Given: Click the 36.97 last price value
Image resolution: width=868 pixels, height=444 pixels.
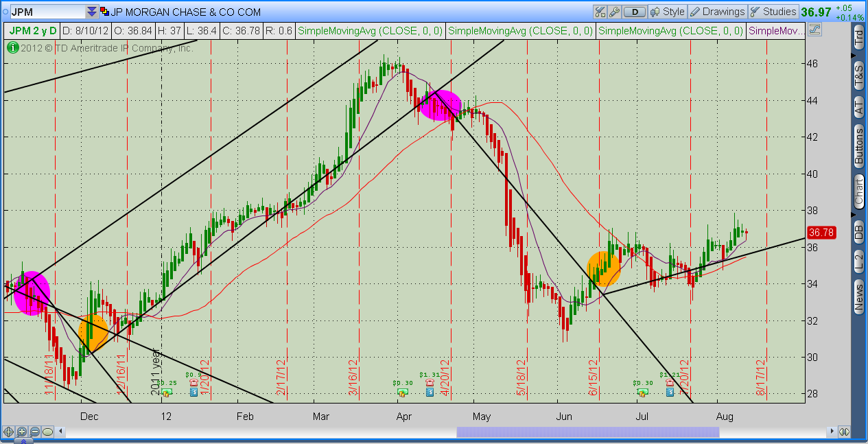Looking at the screenshot, I should coord(816,12).
